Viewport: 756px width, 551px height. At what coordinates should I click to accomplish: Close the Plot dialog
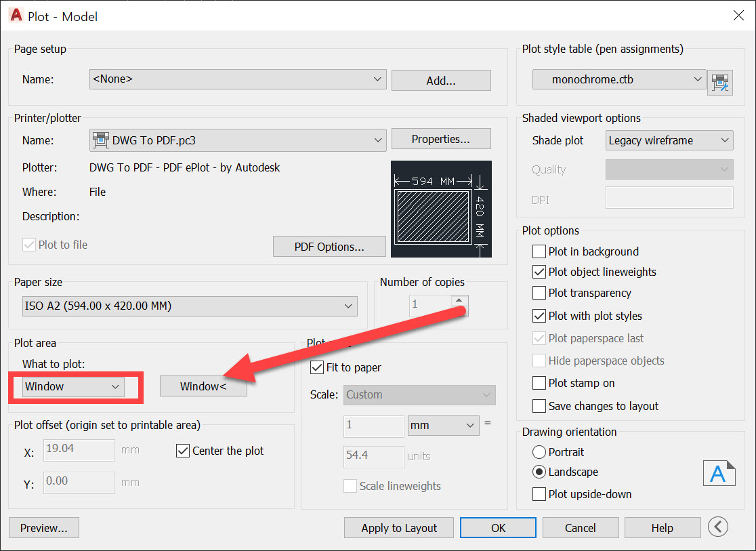coord(738,16)
